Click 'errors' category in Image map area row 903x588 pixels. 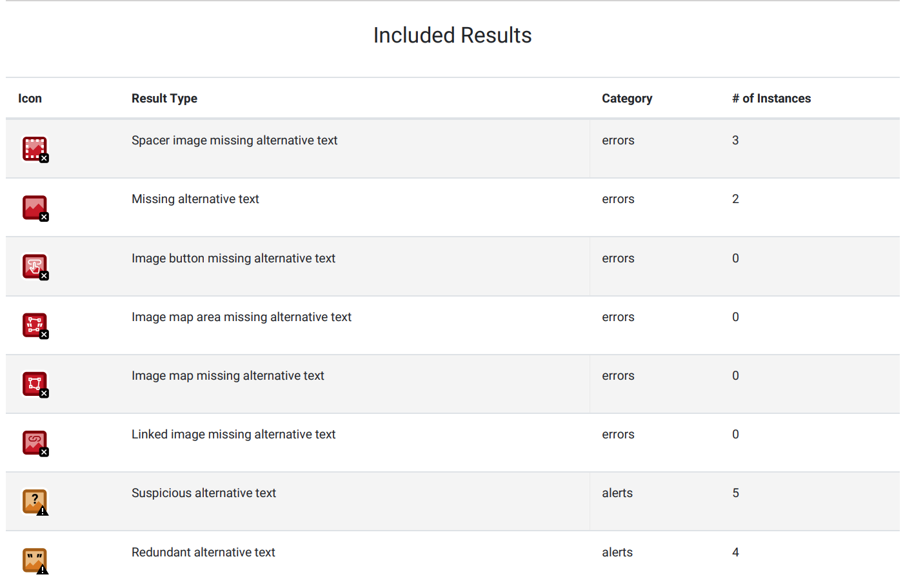pos(618,317)
